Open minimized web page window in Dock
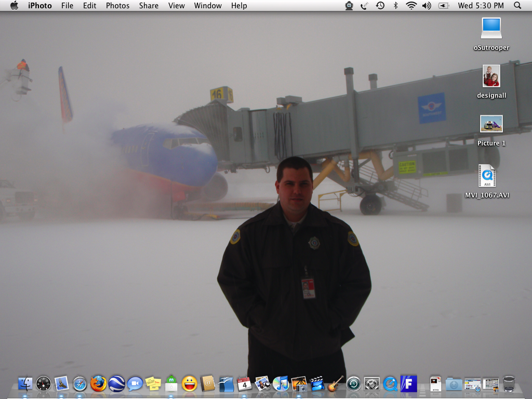 click(x=472, y=385)
